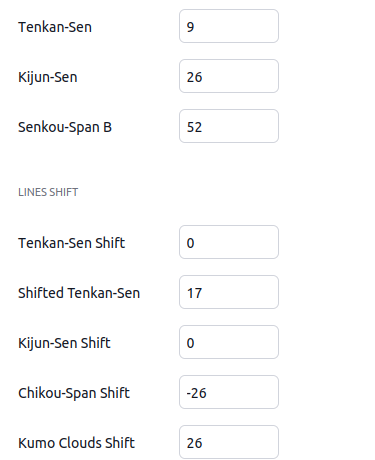Click the field containing value 17
The width and height of the screenshot is (375, 460).
point(229,292)
